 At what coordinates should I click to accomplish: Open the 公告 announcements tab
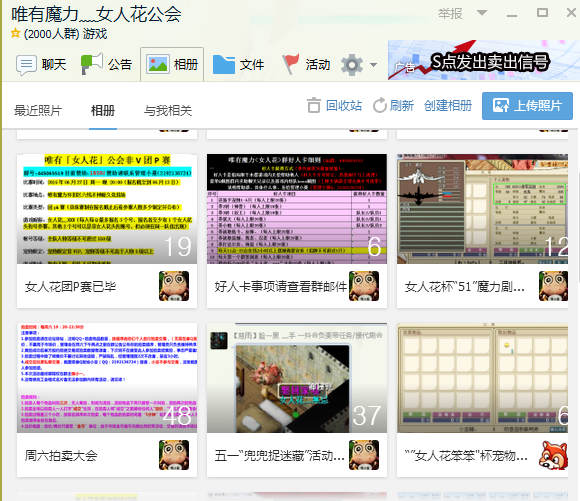[x=107, y=64]
